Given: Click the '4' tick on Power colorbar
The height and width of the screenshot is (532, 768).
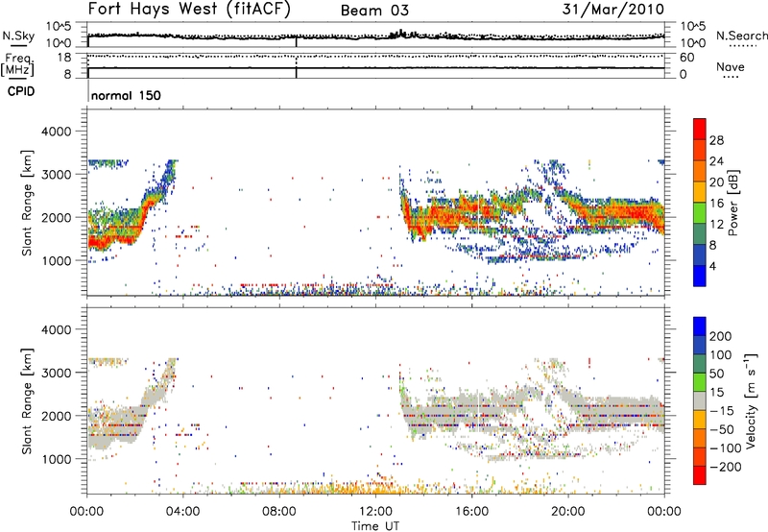Looking at the screenshot, I should (x=712, y=266).
